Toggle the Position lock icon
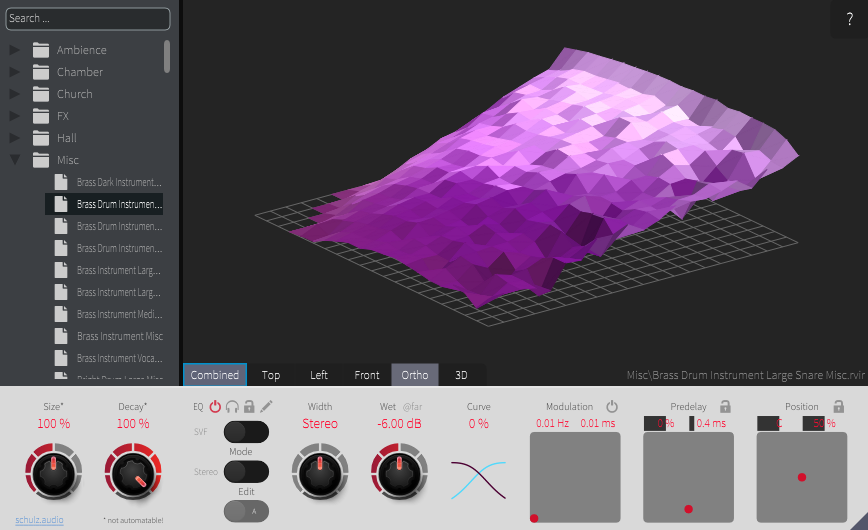Viewport: 868px width, 530px height. point(839,406)
